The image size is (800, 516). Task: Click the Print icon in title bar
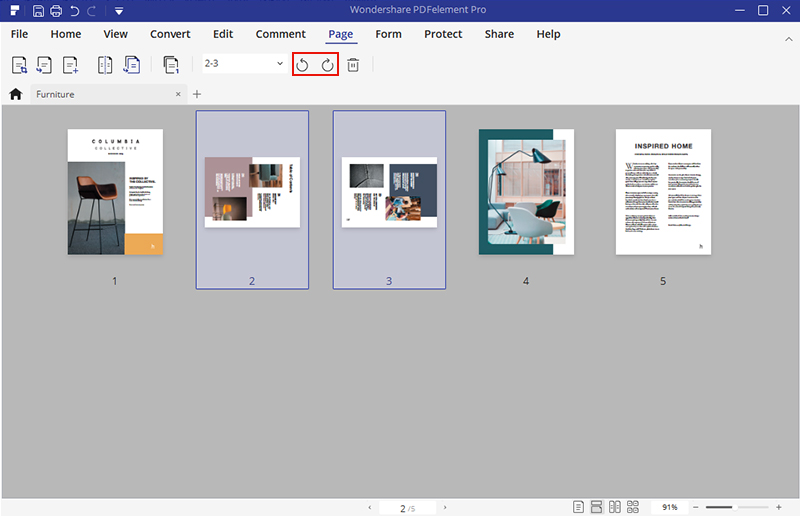tap(56, 11)
